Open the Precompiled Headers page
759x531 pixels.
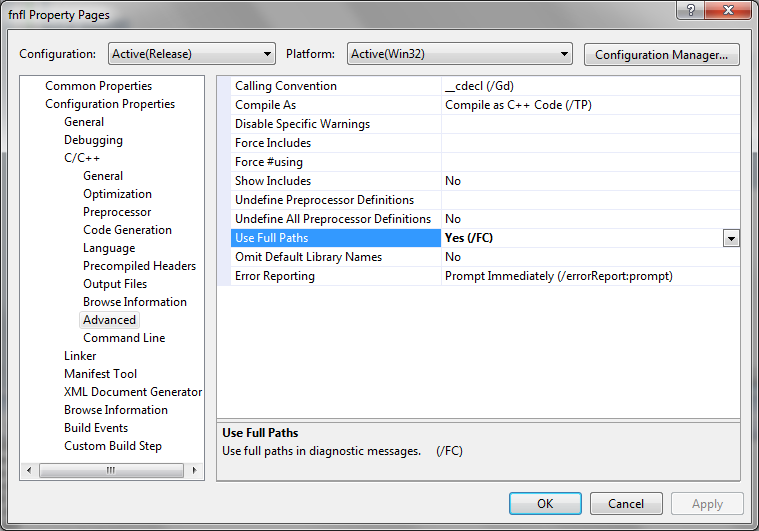click(x=139, y=266)
